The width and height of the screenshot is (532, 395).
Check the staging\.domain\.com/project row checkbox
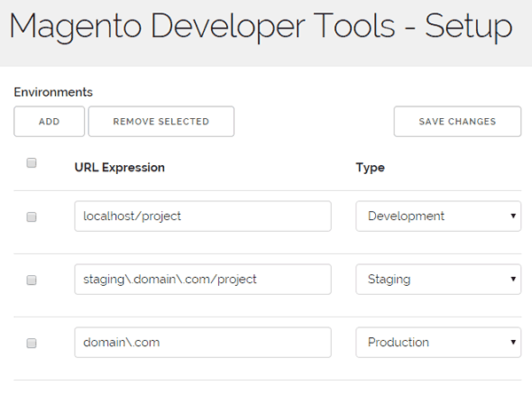[32, 280]
